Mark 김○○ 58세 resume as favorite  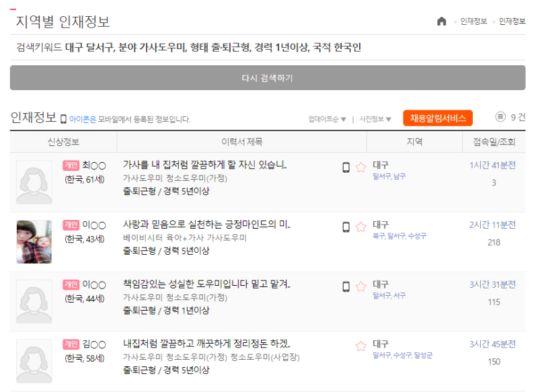pos(360,346)
